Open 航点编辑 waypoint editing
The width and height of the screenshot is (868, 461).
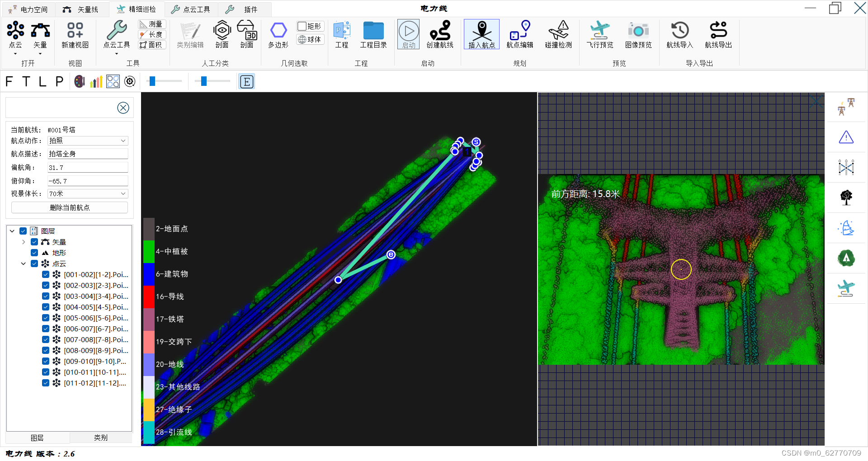click(520, 35)
